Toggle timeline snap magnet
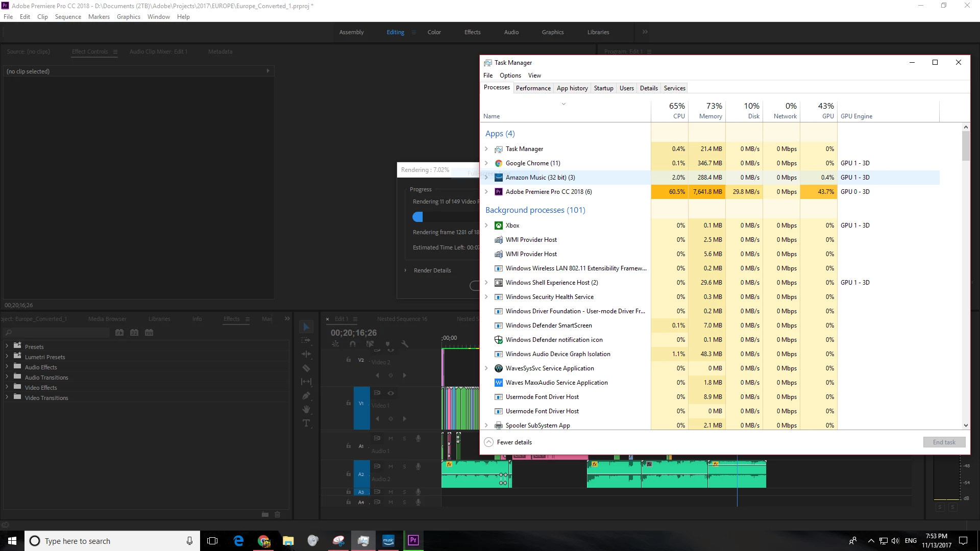 click(353, 344)
